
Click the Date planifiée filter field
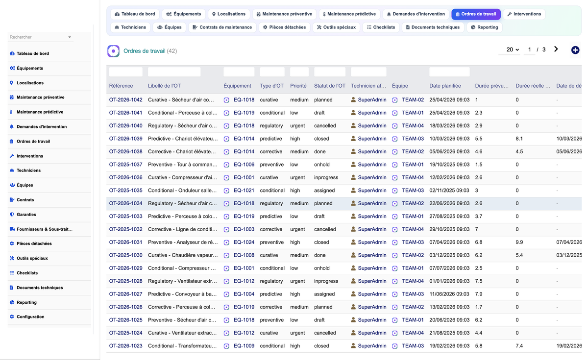(449, 72)
